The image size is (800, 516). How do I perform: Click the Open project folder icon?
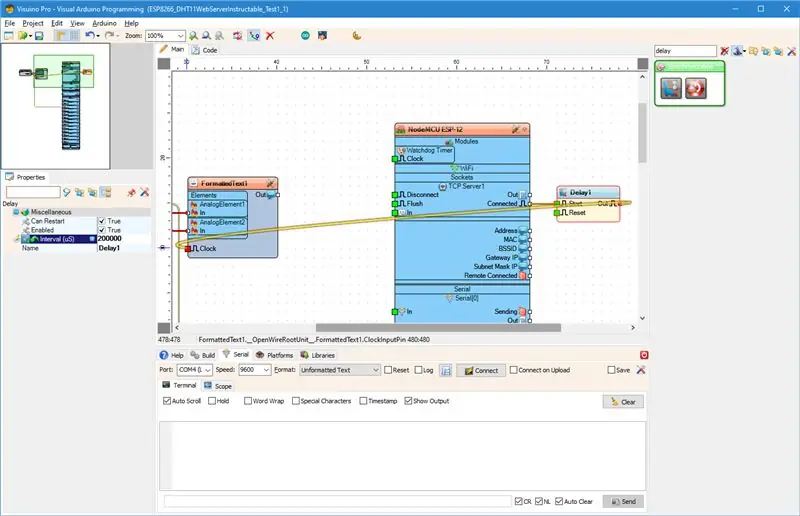coord(22,36)
